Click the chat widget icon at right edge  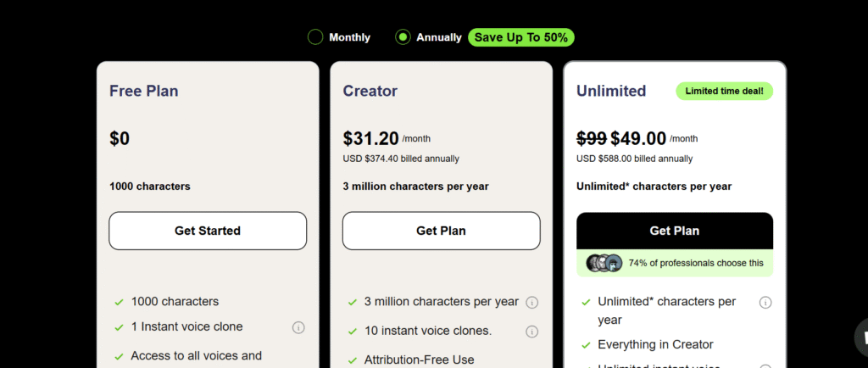(x=862, y=336)
